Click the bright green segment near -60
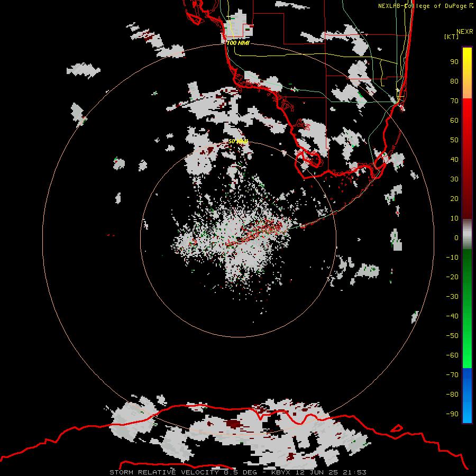This screenshot has height=476, width=476. coord(467,355)
